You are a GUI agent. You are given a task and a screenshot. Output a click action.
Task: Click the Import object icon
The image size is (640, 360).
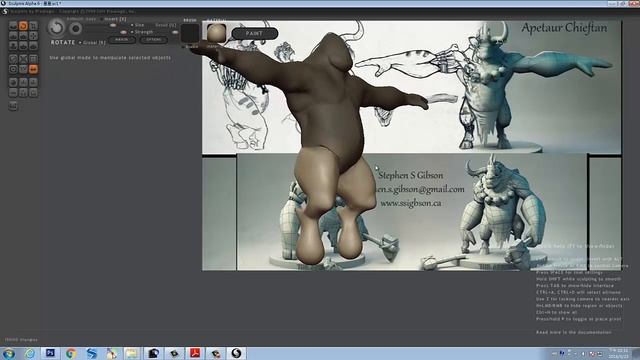[23, 82]
